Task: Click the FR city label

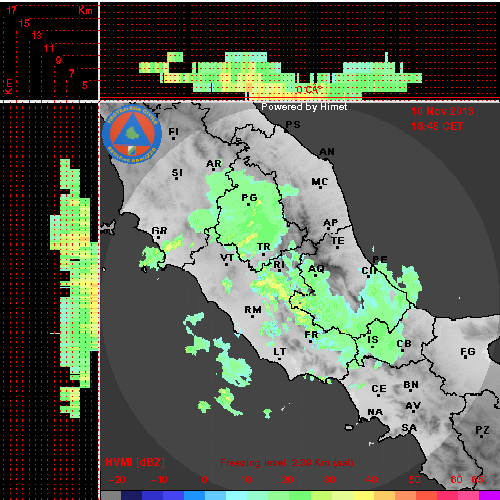Action: (311, 334)
